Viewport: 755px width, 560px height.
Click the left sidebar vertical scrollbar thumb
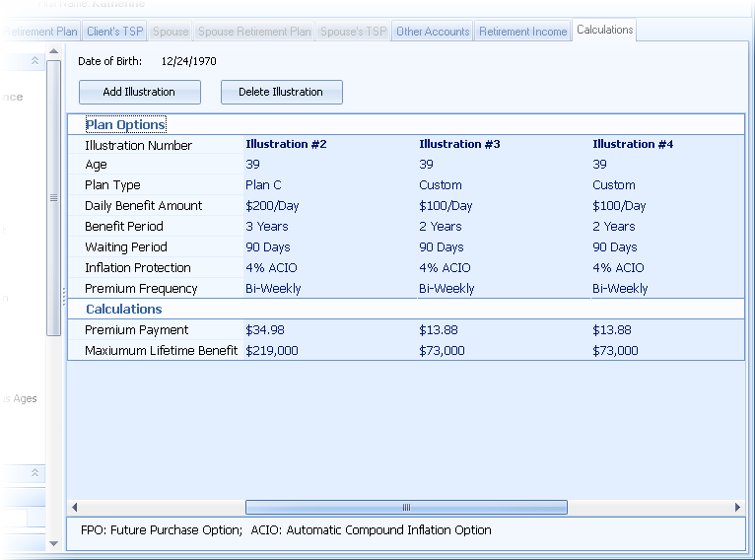(x=53, y=197)
